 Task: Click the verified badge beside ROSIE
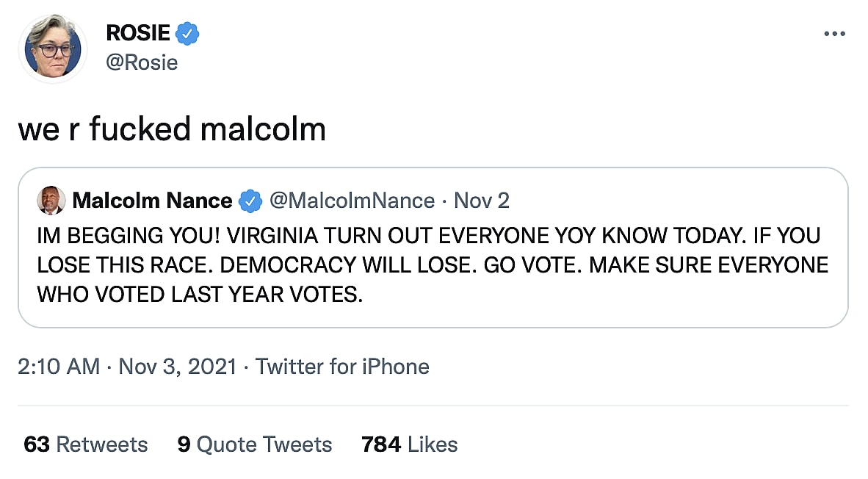(188, 33)
